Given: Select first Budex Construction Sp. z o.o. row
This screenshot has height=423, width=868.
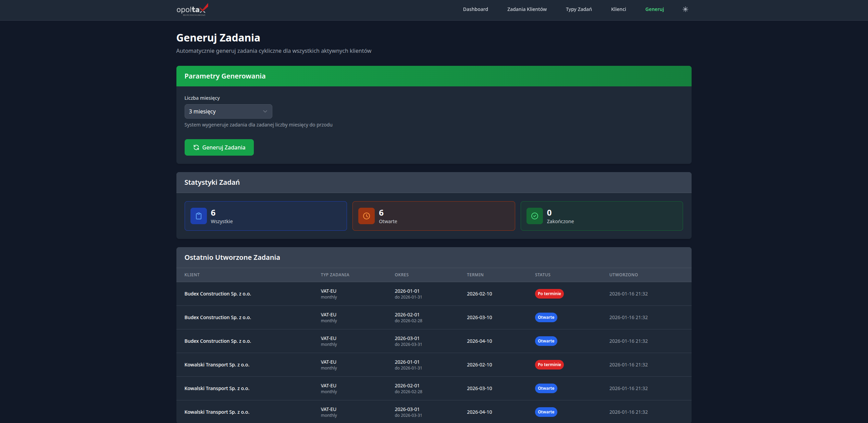Looking at the screenshot, I should [x=218, y=294].
